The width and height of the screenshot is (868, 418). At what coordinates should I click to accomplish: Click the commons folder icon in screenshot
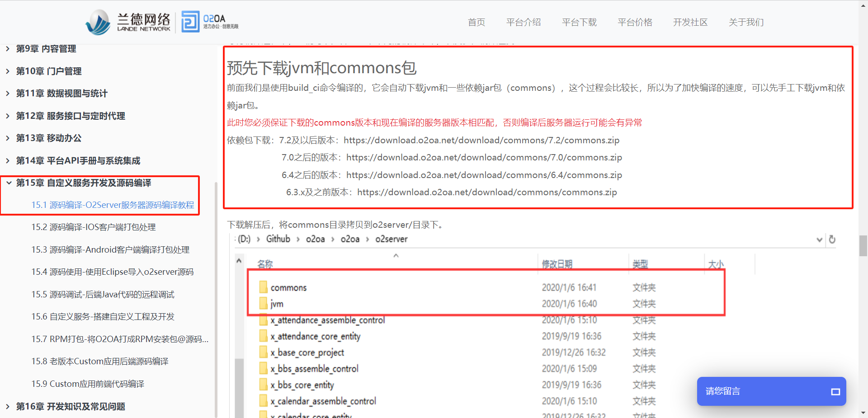click(x=263, y=287)
